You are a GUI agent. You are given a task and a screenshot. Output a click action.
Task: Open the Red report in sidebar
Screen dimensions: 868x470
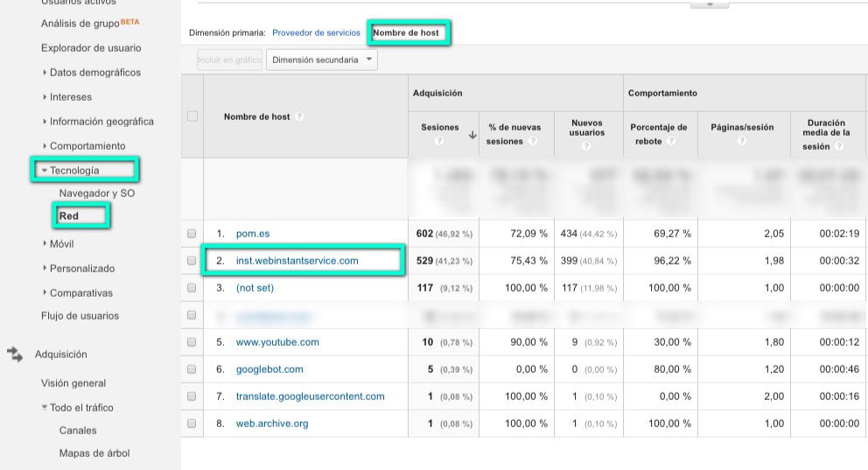coord(69,216)
